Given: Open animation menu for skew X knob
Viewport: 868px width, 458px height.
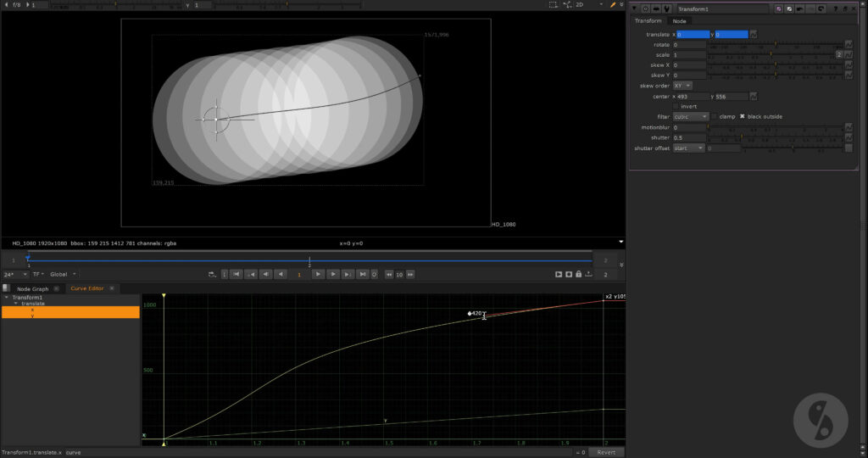Looking at the screenshot, I should pos(848,64).
